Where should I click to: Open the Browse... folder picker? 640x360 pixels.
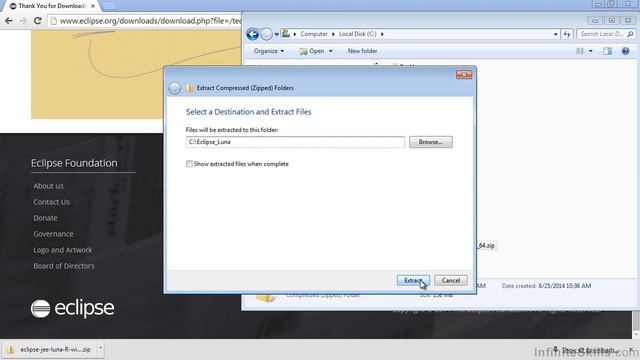(431, 142)
